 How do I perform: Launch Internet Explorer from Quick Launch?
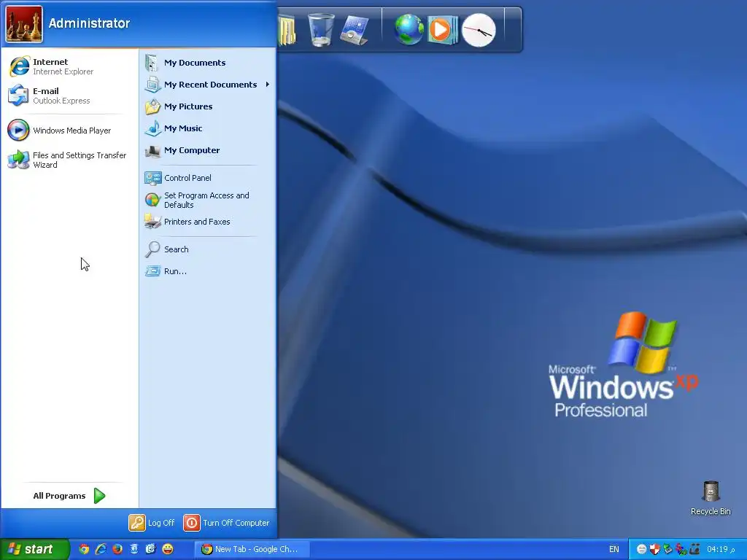101,549
